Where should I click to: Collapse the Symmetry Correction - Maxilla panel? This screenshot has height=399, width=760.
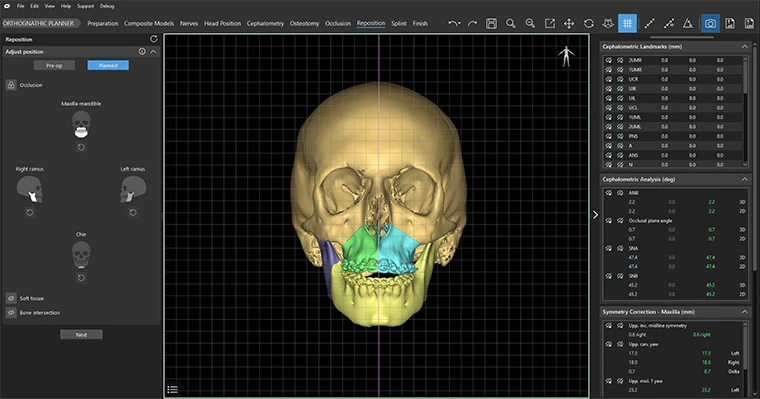click(744, 312)
